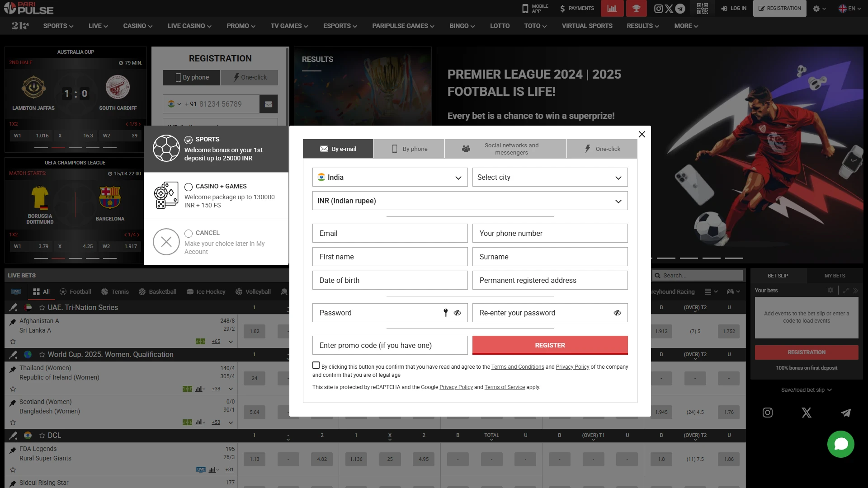
Task: Open the Select city dropdown
Action: click(550, 177)
